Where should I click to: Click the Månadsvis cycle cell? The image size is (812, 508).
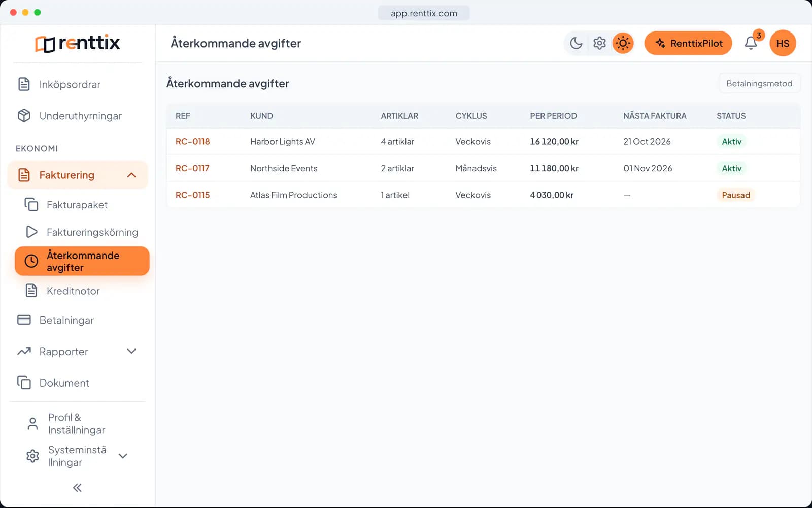[x=476, y=168]
